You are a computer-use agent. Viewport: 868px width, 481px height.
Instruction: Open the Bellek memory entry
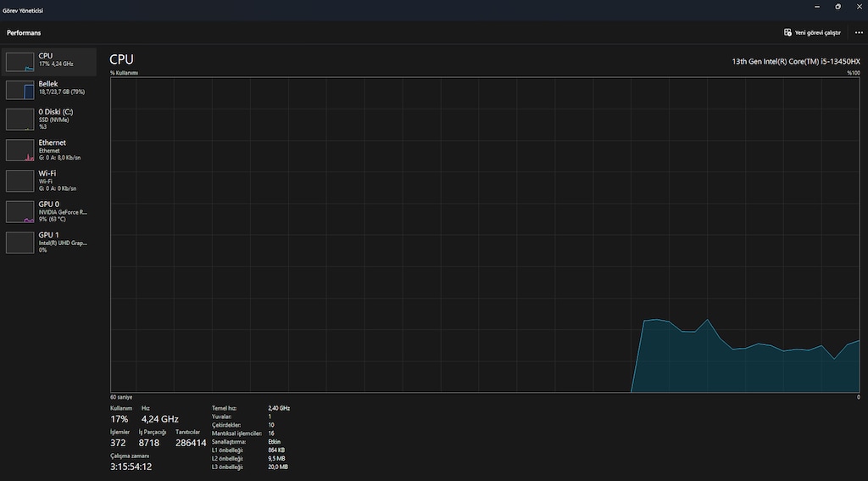[x=49, y=89]
